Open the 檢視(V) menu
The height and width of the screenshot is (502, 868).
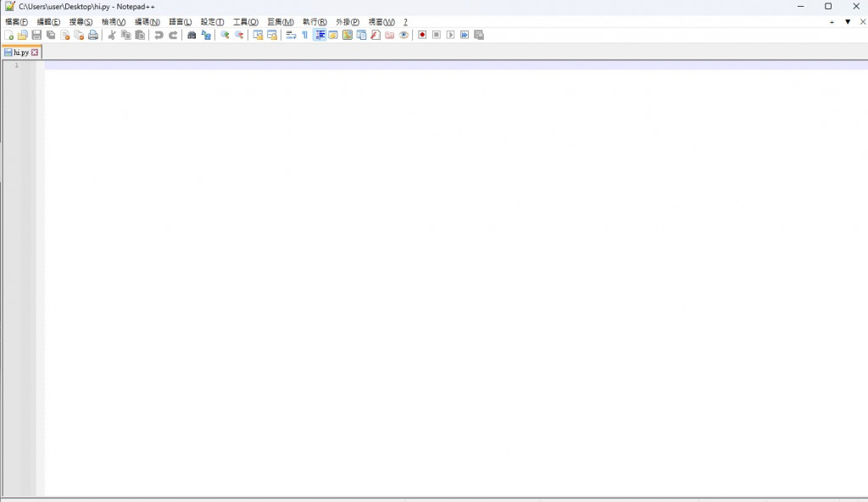[114, 22]
